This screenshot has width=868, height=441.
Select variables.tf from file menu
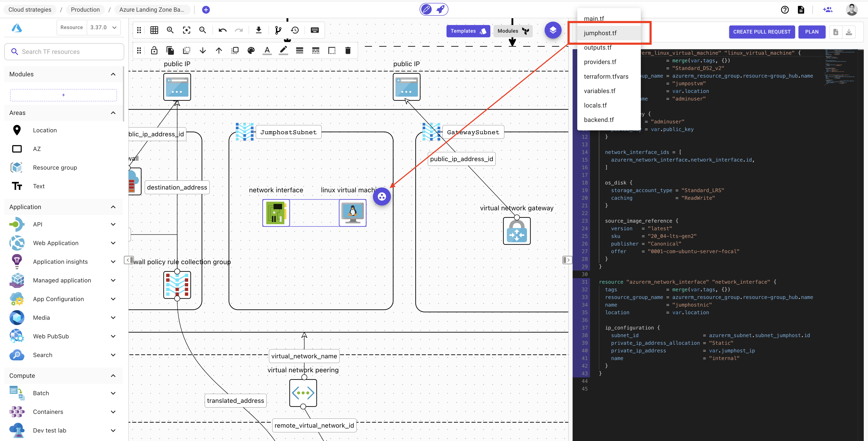coord(600,91)
